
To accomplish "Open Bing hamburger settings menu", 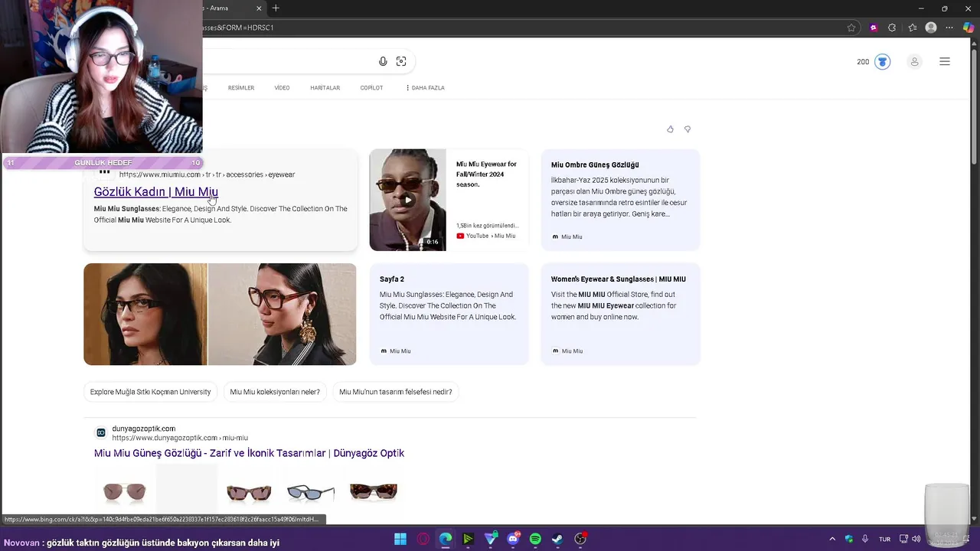I will tap(945, 62).
